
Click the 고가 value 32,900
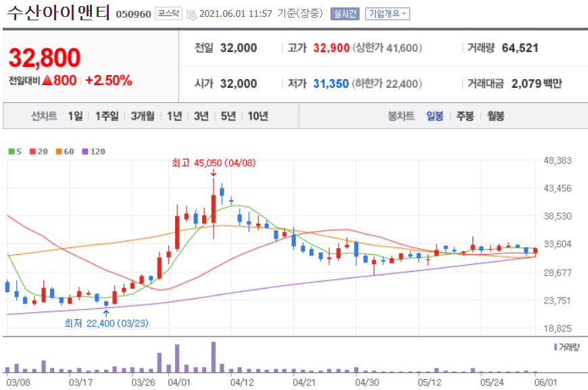click(x=331, y=48)
